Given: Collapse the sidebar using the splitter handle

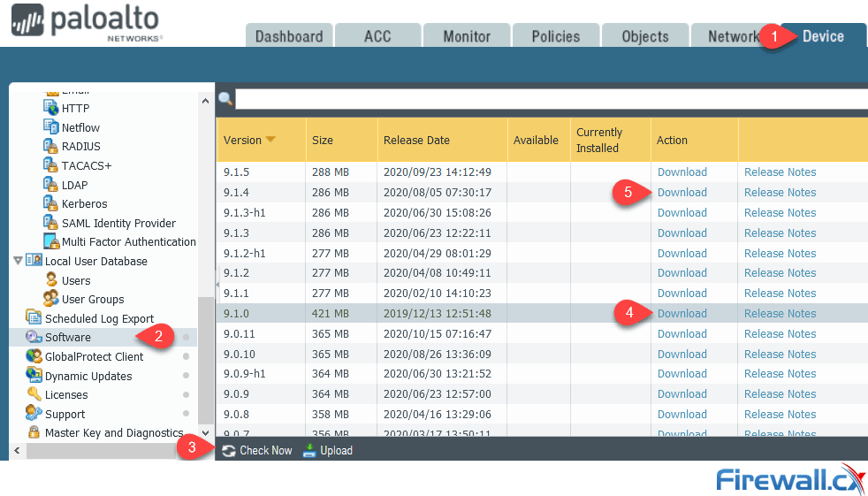Looking at the screenshot, I should pyautogui.click(x=217, y=285).
